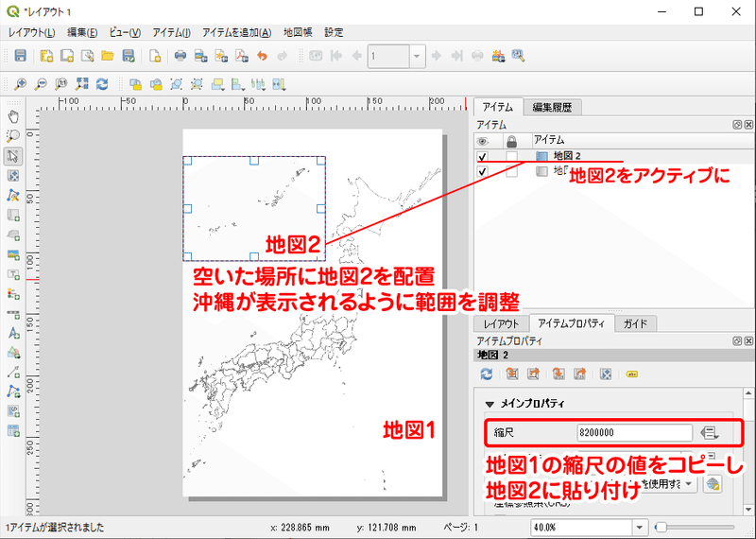Update map preview in item properties
The width and height of the screenshot is (756, 539).
coord(487,374)
